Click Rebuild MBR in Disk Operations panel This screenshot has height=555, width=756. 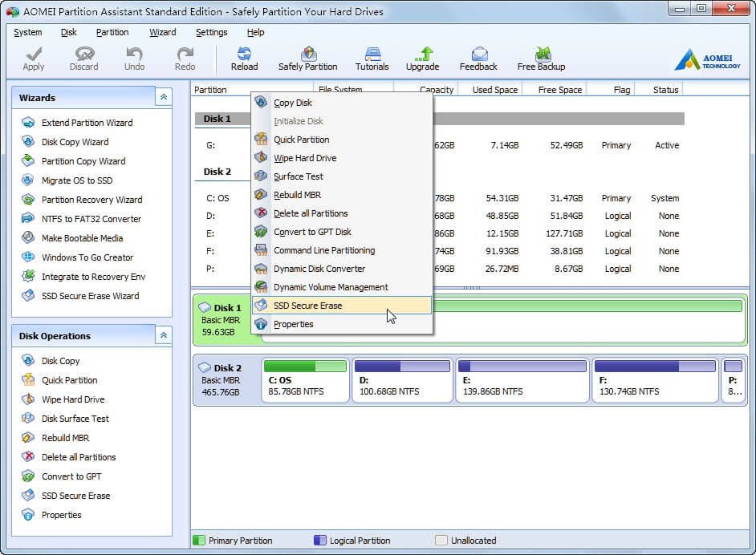65,438
